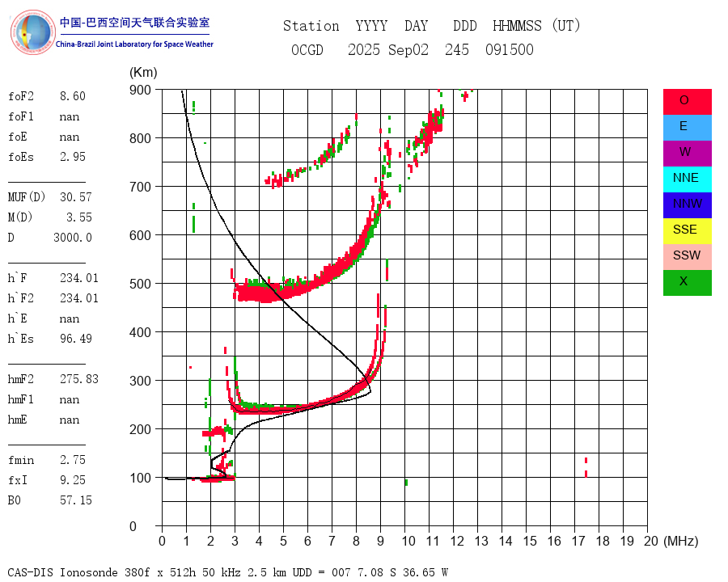728x582 pixels.
Task: Click the China-Brazil Joint Laboratory globe logo
Action: click(x=32, y=32)
